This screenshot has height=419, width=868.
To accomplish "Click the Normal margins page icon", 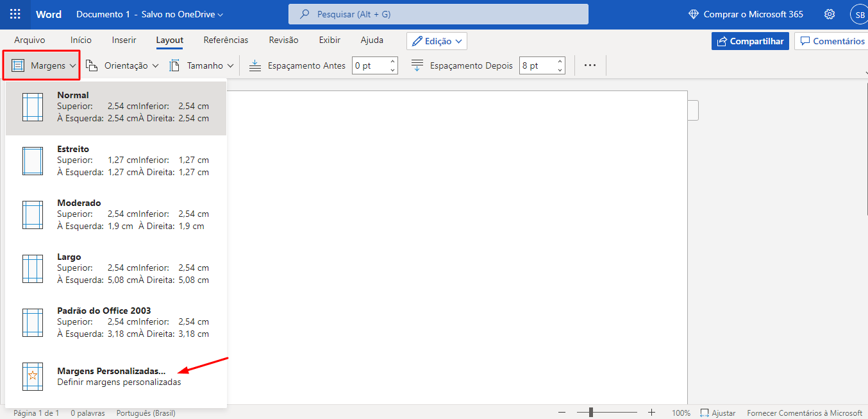I will (x=33, y=107).
